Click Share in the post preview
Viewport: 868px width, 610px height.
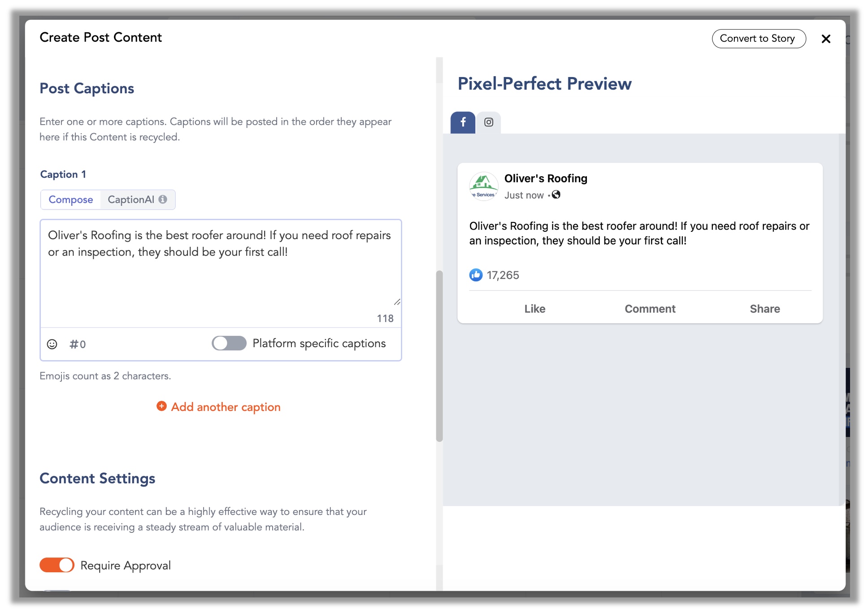[x=764, y=309]
